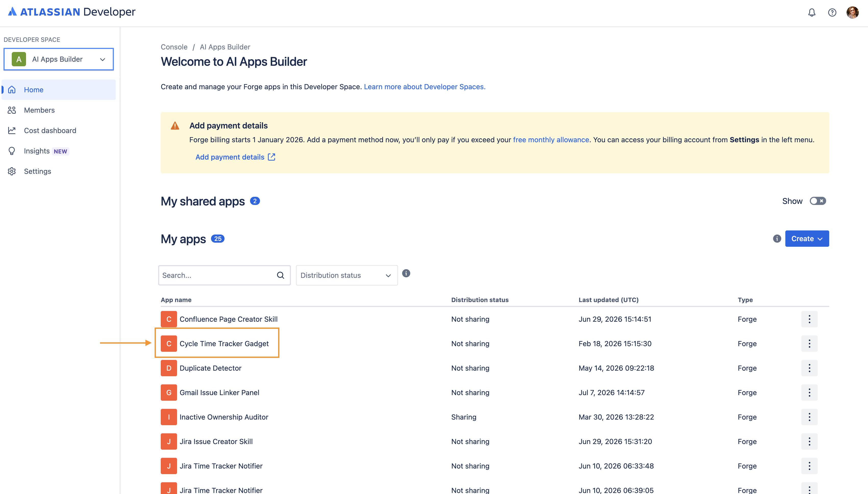Open the Distribution status dropdown
This screenshot has width=868, height=494.
[347, 275]
